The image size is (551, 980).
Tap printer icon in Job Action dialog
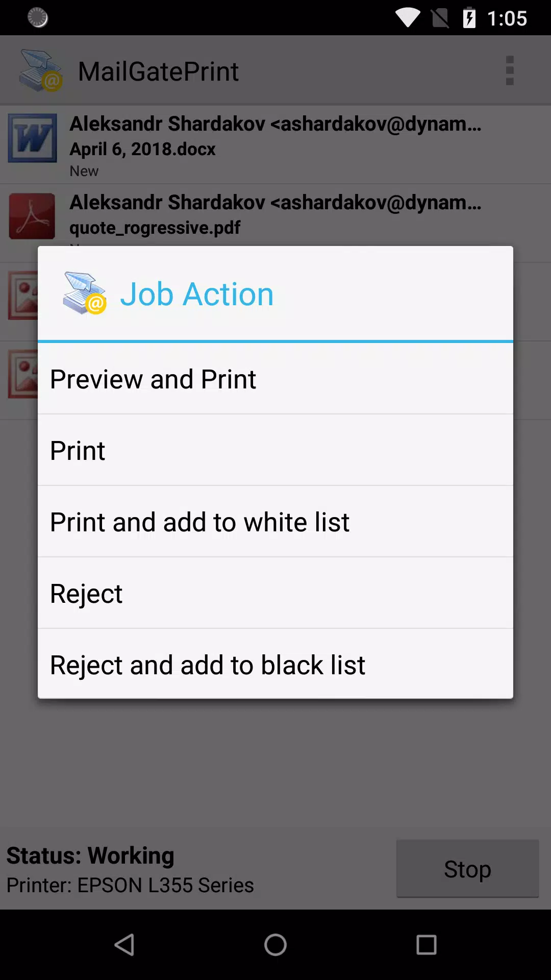tap(85, 293)
